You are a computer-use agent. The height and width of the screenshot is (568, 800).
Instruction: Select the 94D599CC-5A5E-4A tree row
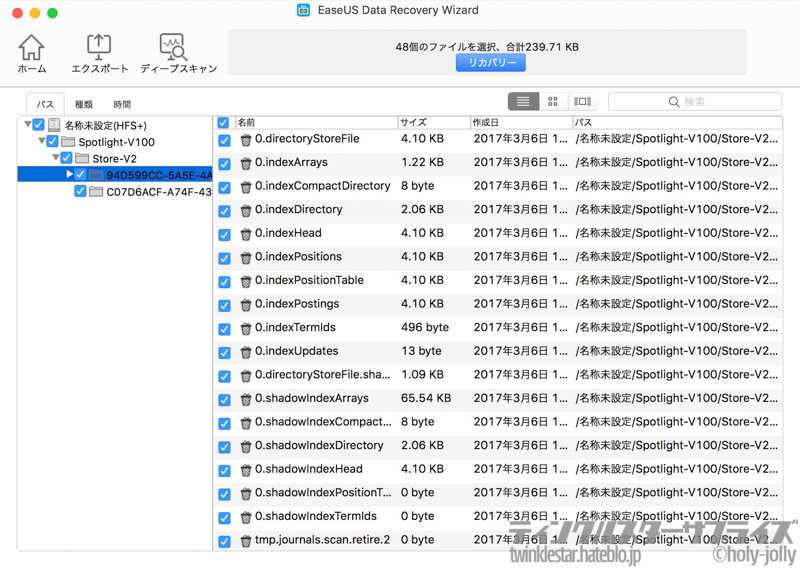coord(115,175)
